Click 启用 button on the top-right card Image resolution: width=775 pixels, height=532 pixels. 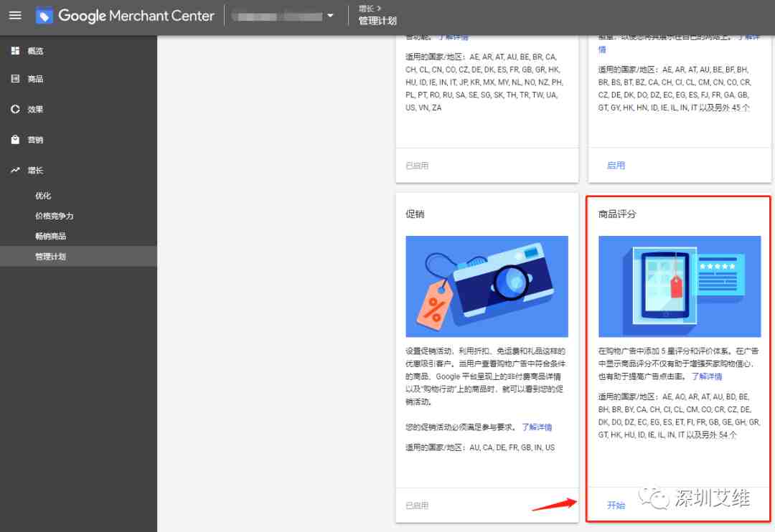616,166
